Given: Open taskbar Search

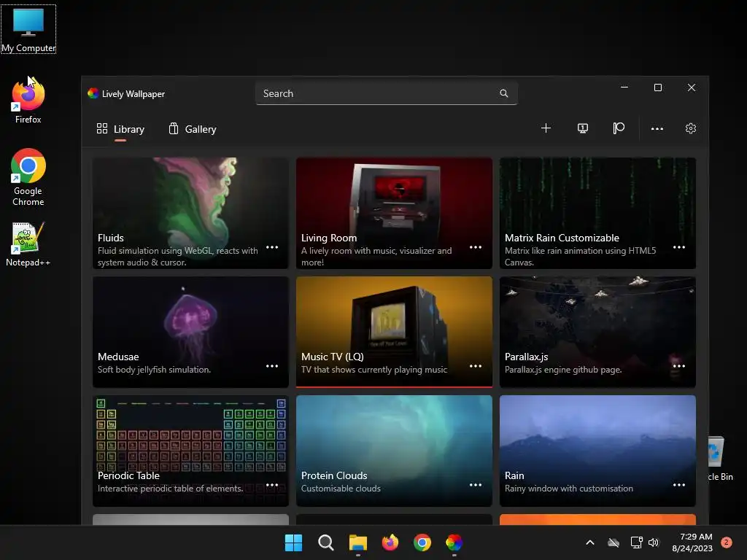Looking at the screenshot, I should 326,542.
